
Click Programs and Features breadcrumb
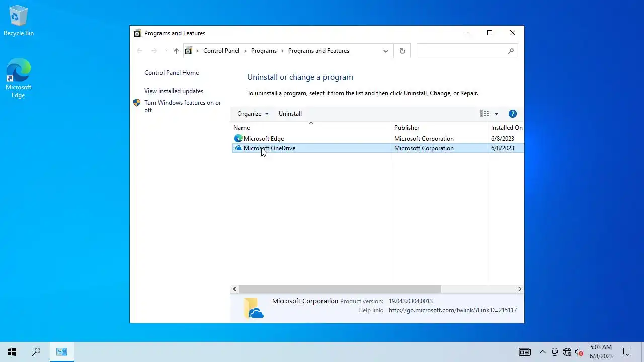(318, 51)
